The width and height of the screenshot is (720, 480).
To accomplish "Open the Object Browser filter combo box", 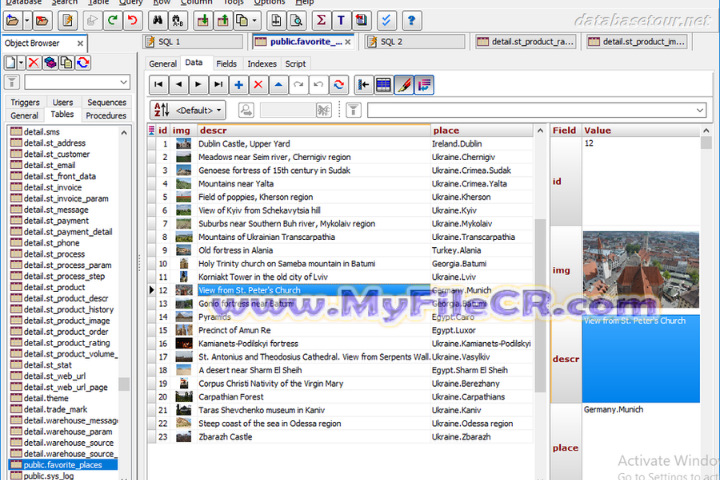I will point(77,82).
